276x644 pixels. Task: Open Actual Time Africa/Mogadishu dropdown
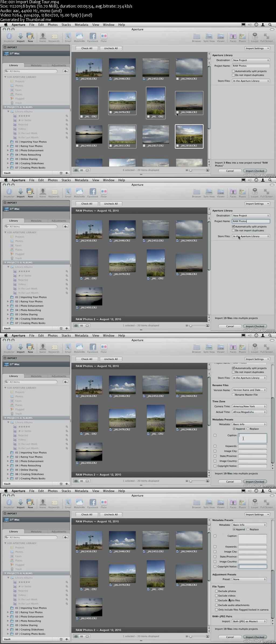(x=249, y=412)
